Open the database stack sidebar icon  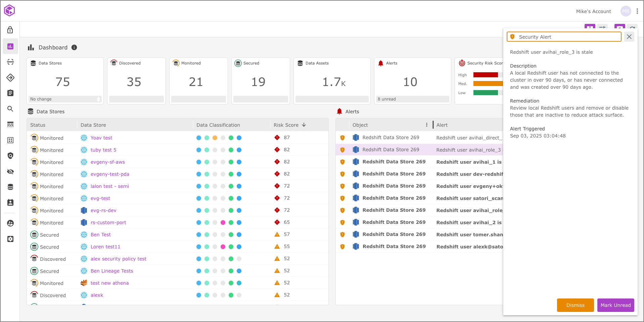pos(10,187)
